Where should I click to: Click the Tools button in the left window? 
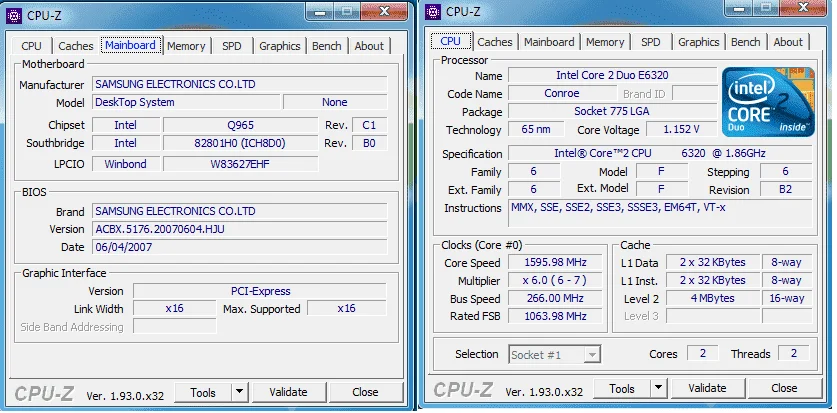point(203,393)
